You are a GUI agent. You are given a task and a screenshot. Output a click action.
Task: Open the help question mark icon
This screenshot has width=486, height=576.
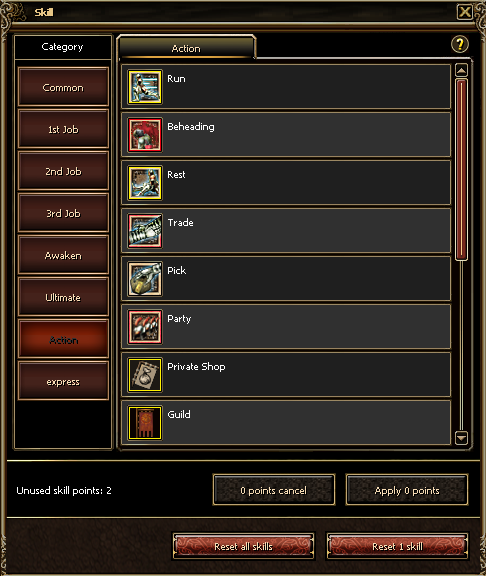(460, 44)
